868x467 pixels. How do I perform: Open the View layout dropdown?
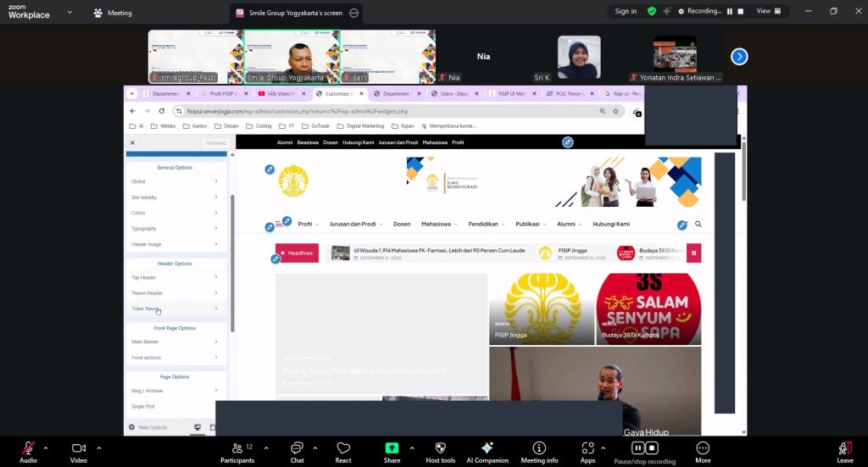point(768,11)
